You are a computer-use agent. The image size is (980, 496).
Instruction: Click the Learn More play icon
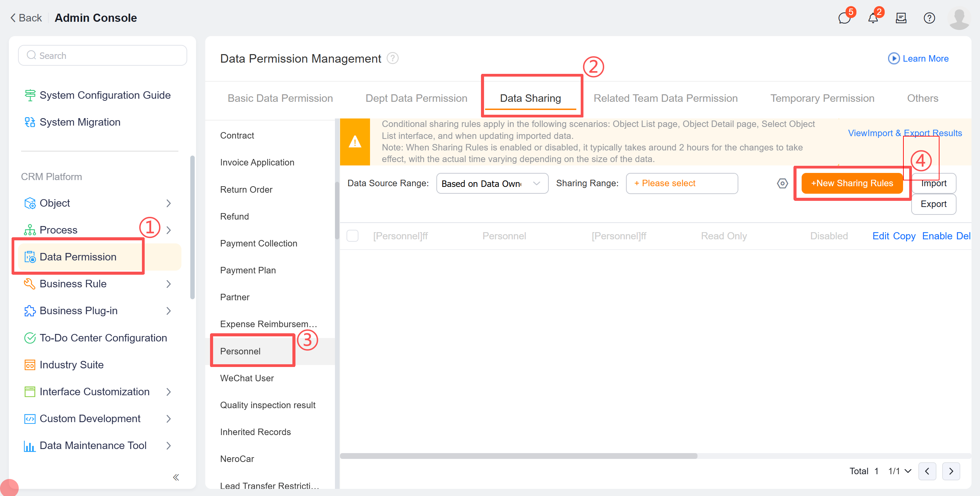894,58
